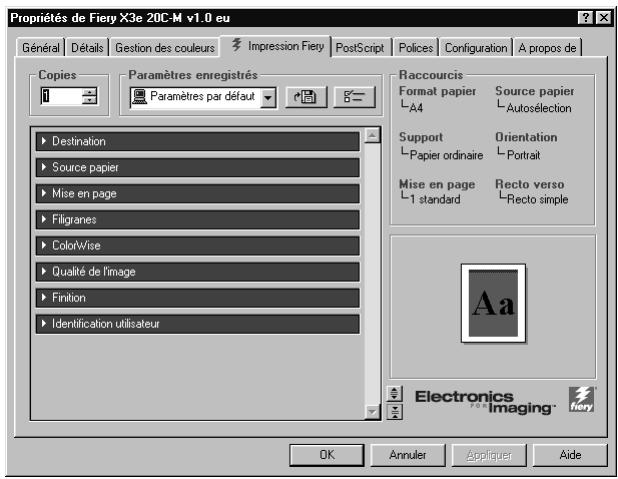Screen dimensions: 618x479
Task: Click the Format papier shortcut value A4
Action: tap(416, 108)
